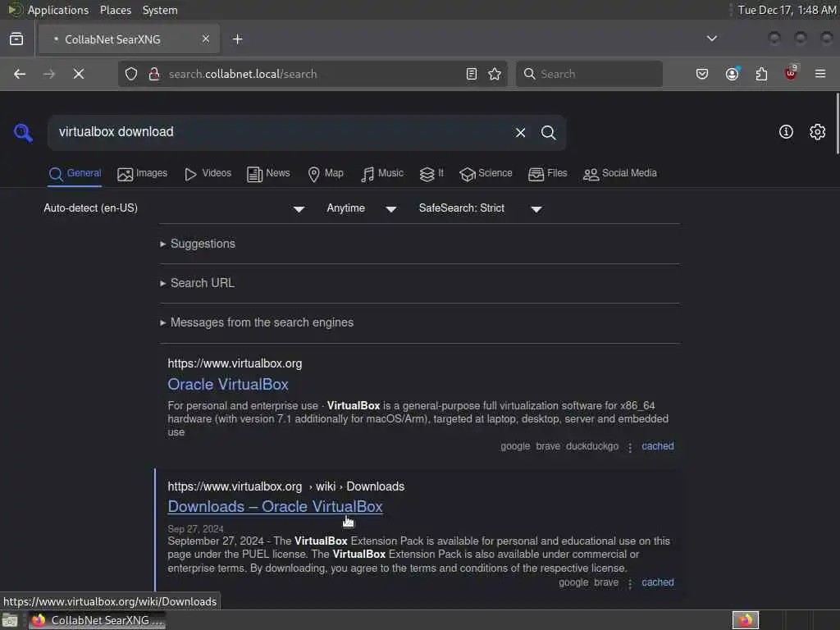Click the https://www.virtualbox.org URL of first result
This screenshot has height=630, width=840.
click(235, 363)
